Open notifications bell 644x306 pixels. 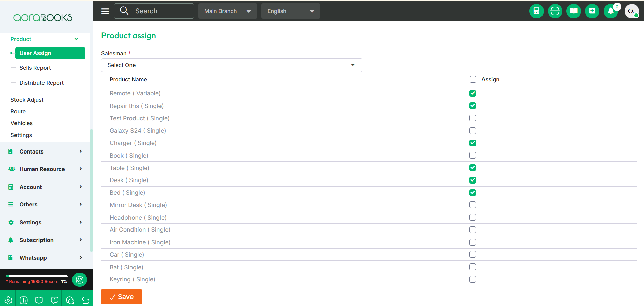click(x=611, y=11)
